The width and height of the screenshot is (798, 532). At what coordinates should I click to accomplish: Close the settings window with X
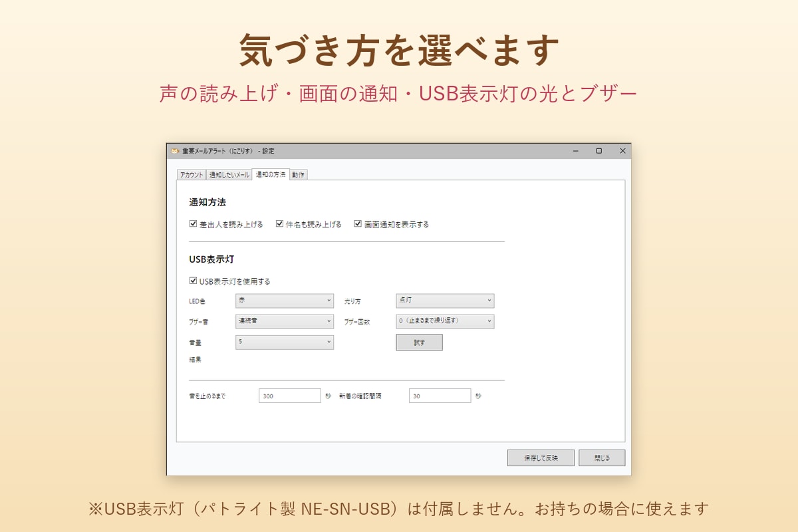622,151
